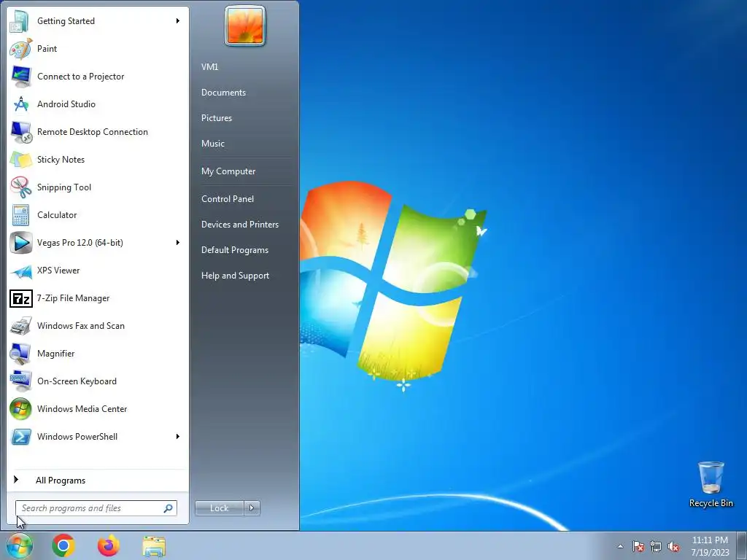
Task: Open Pictures library
Action: (216, 117)
